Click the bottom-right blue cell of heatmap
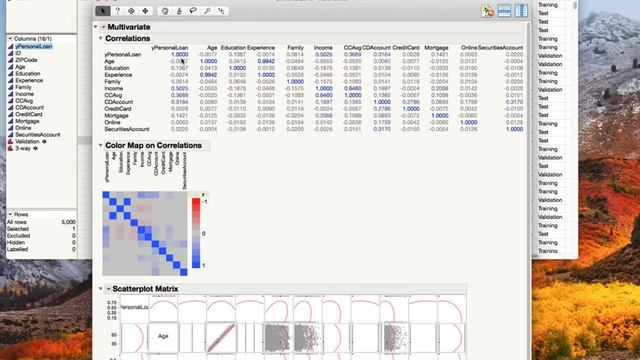Viewport: 640px width, 360px height. pos(184,272)
